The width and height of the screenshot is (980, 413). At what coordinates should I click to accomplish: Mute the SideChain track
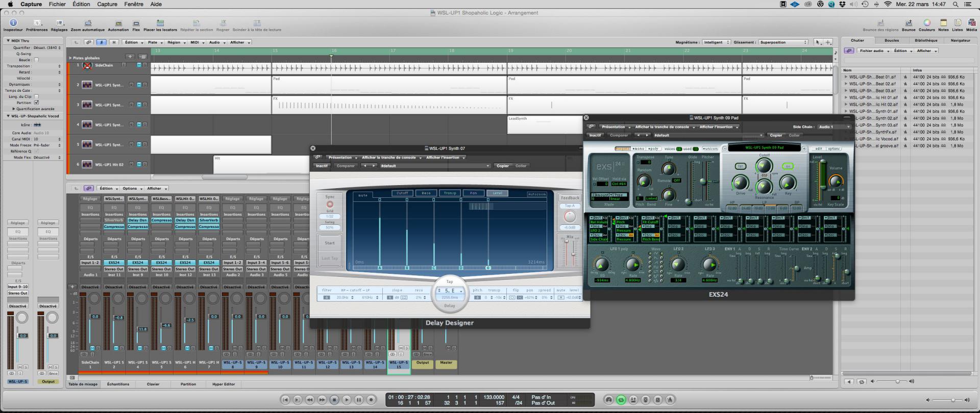(139, 65)
